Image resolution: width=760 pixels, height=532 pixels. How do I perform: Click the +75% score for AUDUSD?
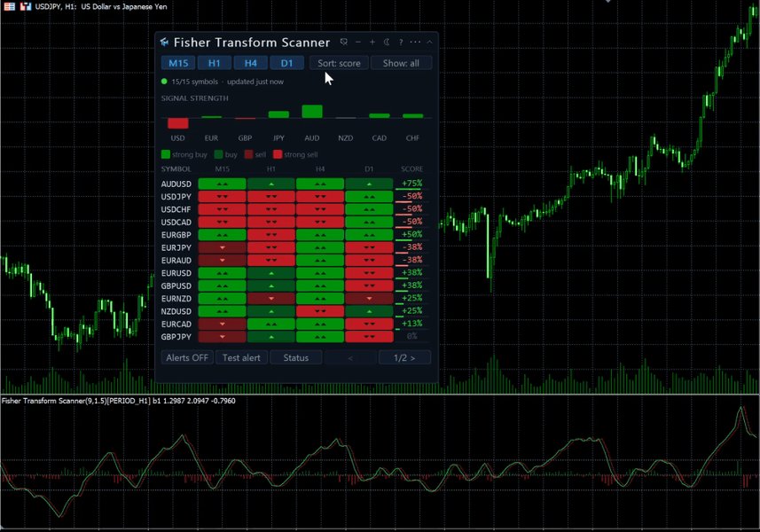point(412,184)
